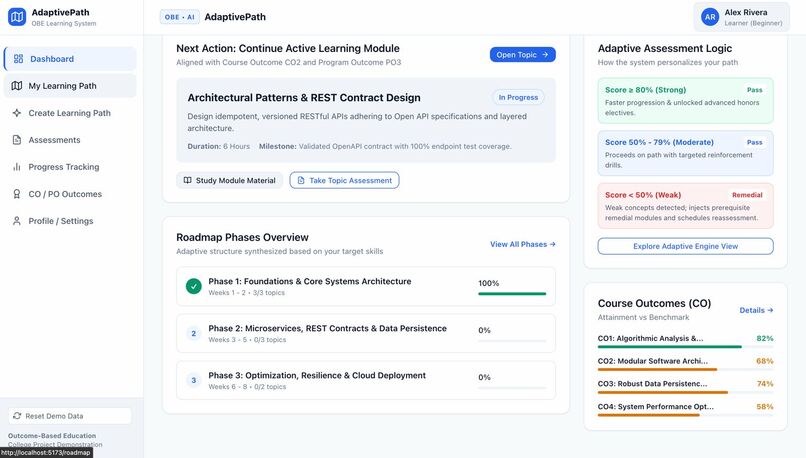
Task: Open the Dashboard menu item
Action: 70,59
